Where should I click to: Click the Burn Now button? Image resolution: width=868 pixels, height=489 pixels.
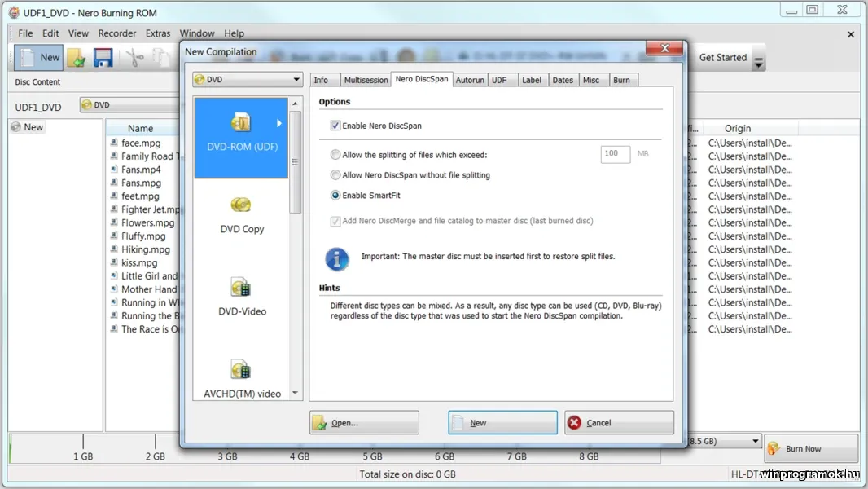tap(809, 448)
